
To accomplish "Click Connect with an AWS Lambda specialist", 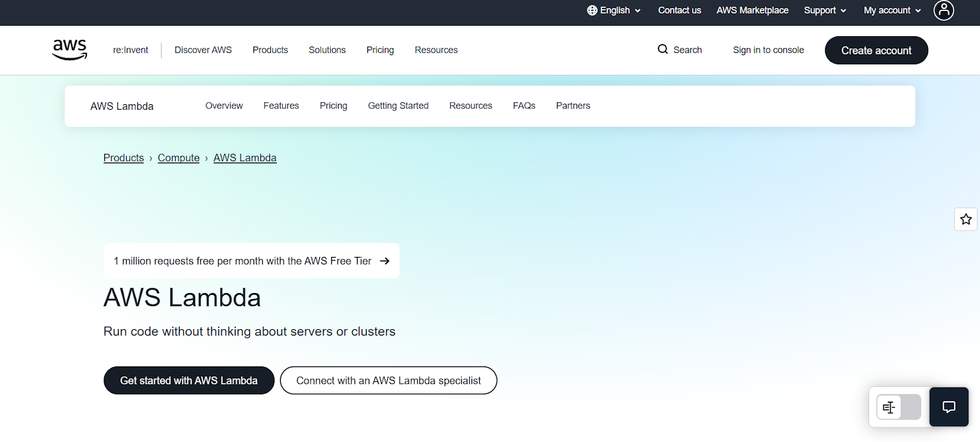I will coord(388,381).
